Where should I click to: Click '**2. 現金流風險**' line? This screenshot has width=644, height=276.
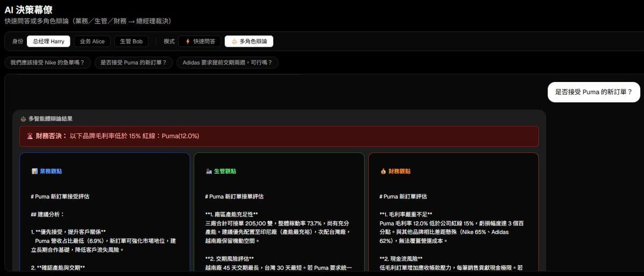[x=400, y=258]
